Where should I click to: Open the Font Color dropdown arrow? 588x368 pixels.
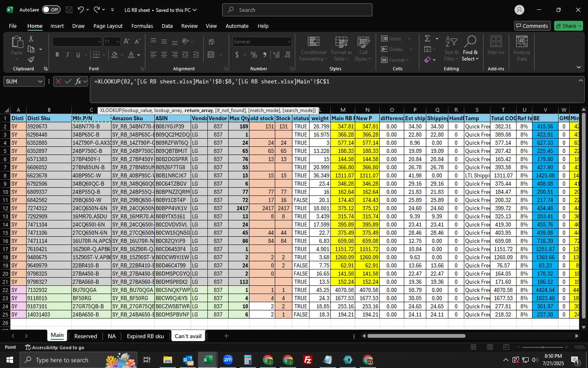pyautogui.click(x=139, y=55)
